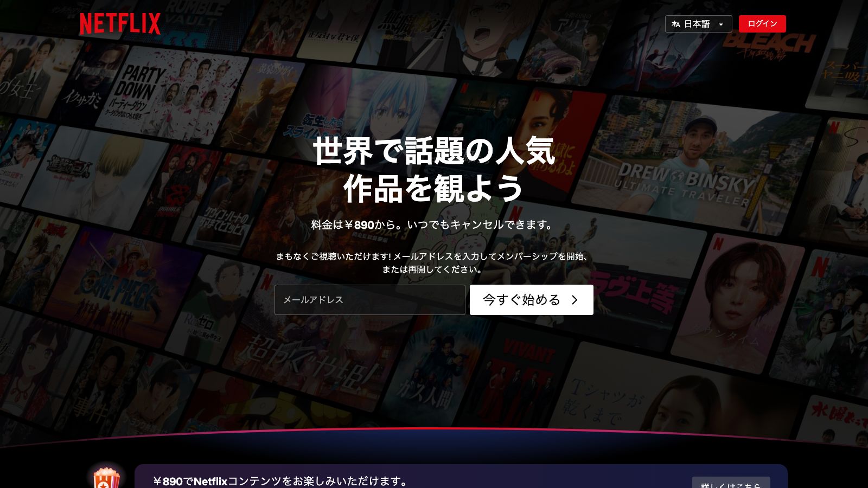868x488 pixels.
Task: Click the ￥890でNetflixコンテンツ banner text
Action: coord(280,481)
